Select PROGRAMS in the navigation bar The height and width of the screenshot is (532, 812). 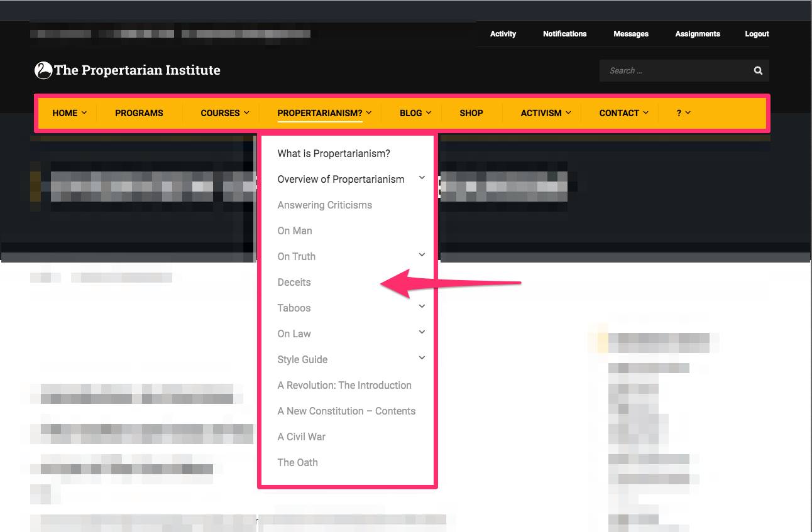tap(139, 113)
